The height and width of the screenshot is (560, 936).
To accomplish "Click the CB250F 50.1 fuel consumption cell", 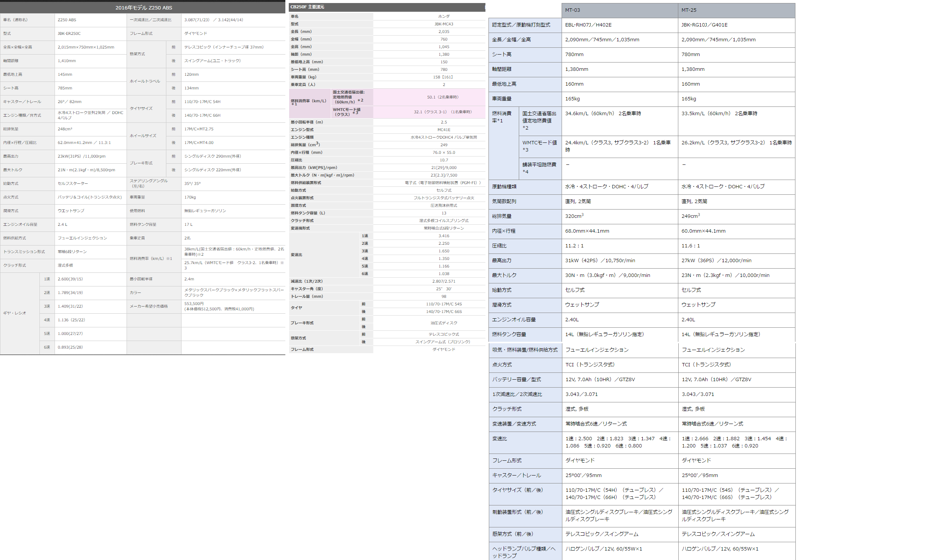I will 443,97.
